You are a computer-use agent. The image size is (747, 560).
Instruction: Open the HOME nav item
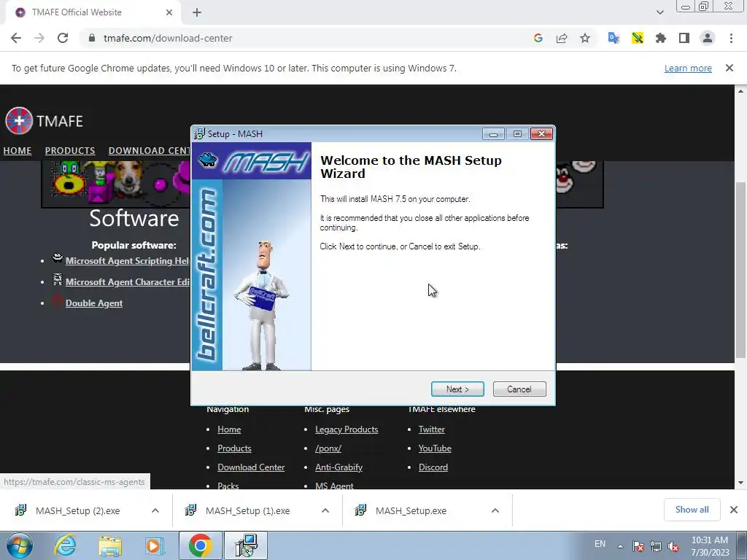(18, 150)
